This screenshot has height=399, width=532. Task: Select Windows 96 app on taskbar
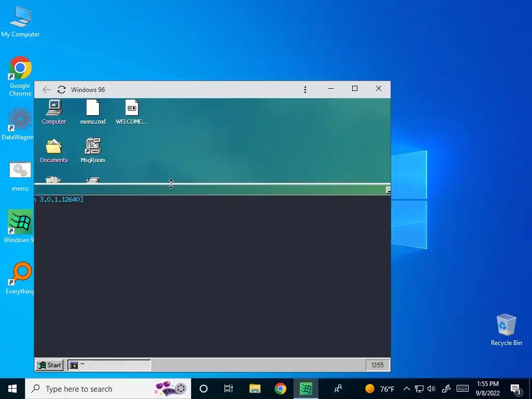click(305, 389)
